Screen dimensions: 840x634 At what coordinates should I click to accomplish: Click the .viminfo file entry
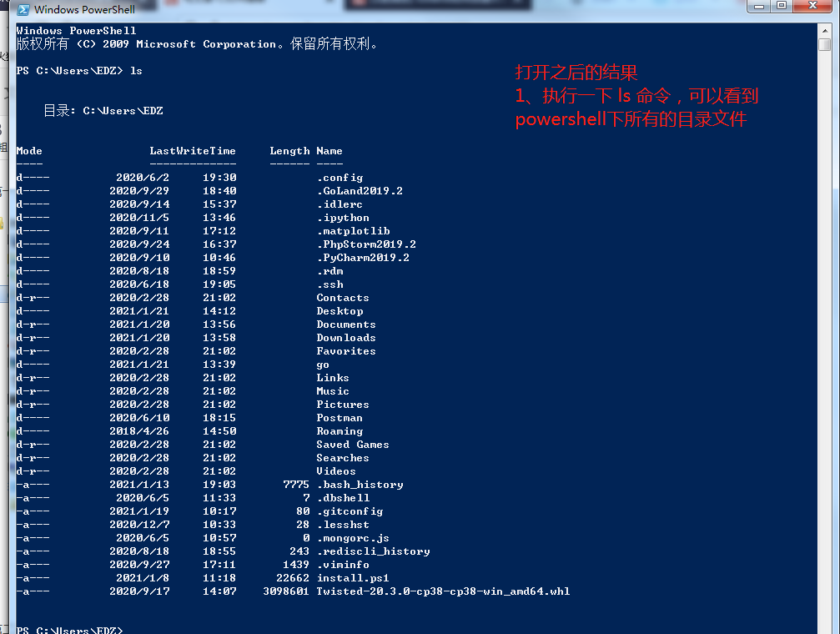[344, 564]
